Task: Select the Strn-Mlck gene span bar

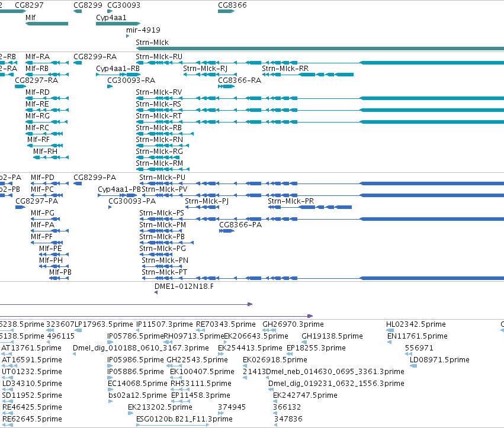Action: [x=320, y=49]
